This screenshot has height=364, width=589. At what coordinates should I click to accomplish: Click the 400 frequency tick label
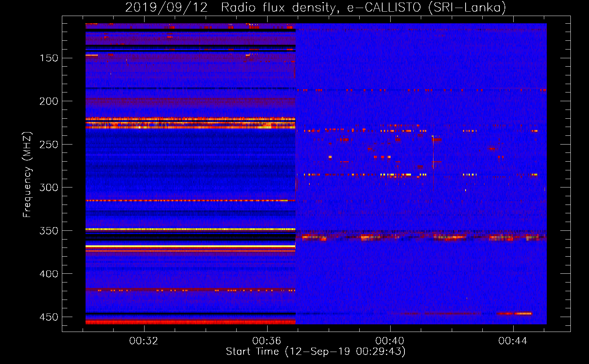(x=49, y=274)
